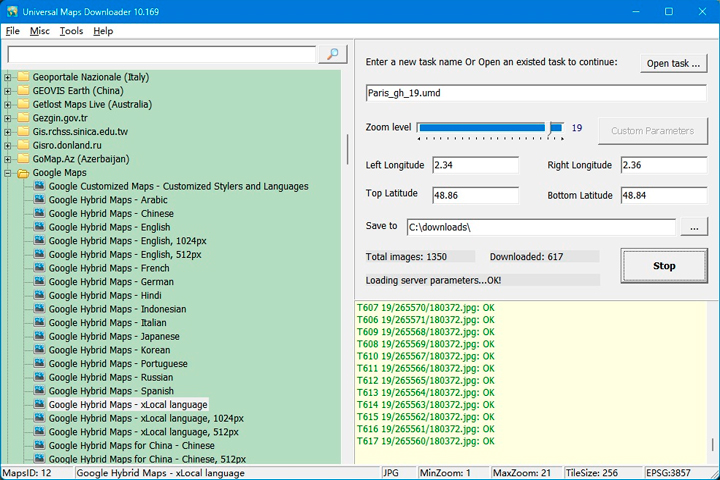
Task: Click the Custom Parameters button
Action: 652,131
